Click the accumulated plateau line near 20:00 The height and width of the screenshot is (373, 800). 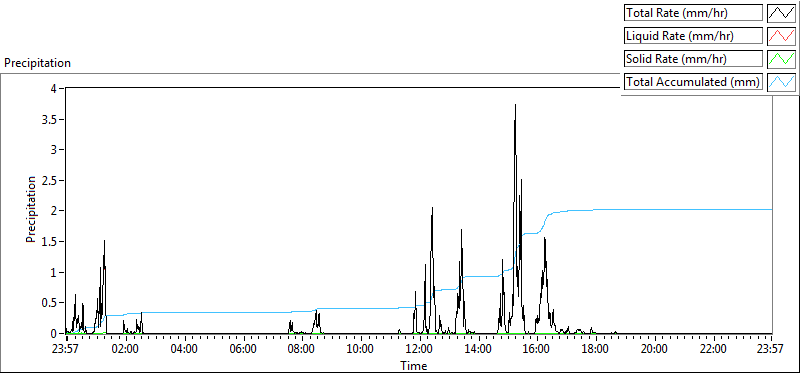pyautogui.click(x=654, y=209)
